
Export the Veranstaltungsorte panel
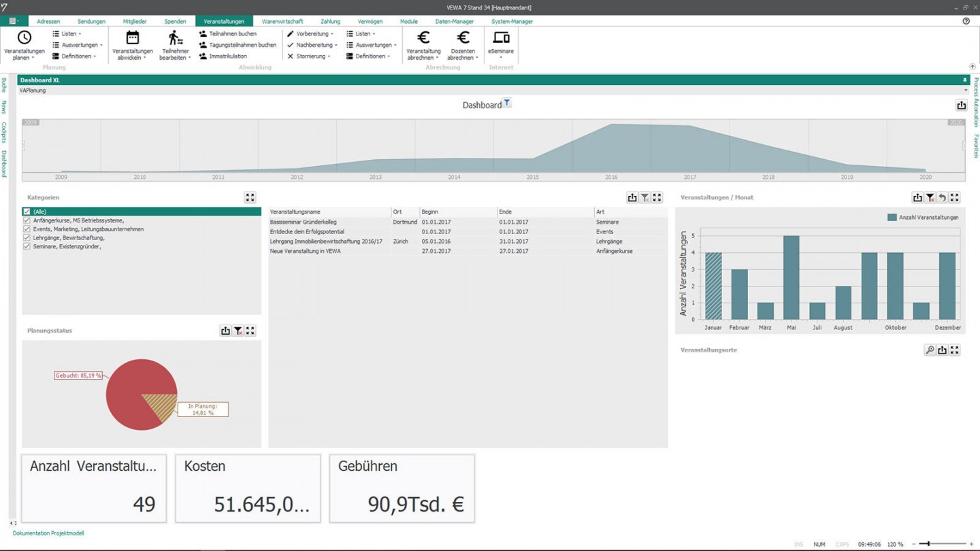(942, 350)
